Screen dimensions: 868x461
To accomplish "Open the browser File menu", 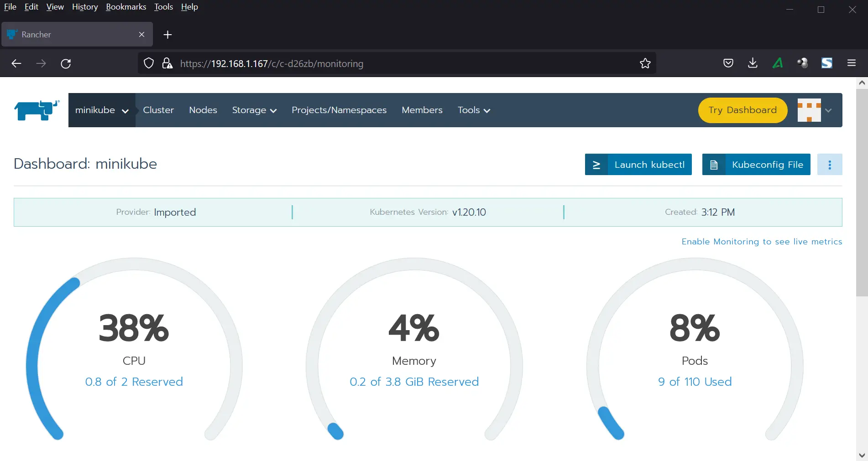I will click(x=10, y=7).
